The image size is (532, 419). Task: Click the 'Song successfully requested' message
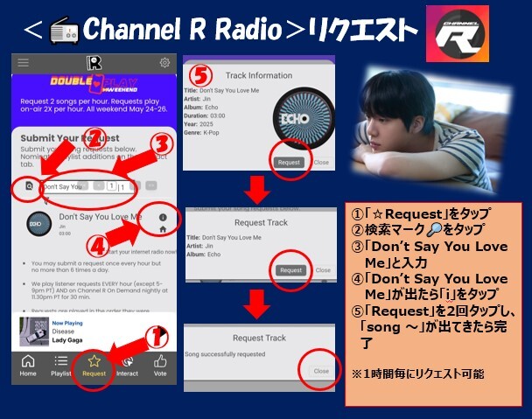pyautogui.click(x=225, y=354)
